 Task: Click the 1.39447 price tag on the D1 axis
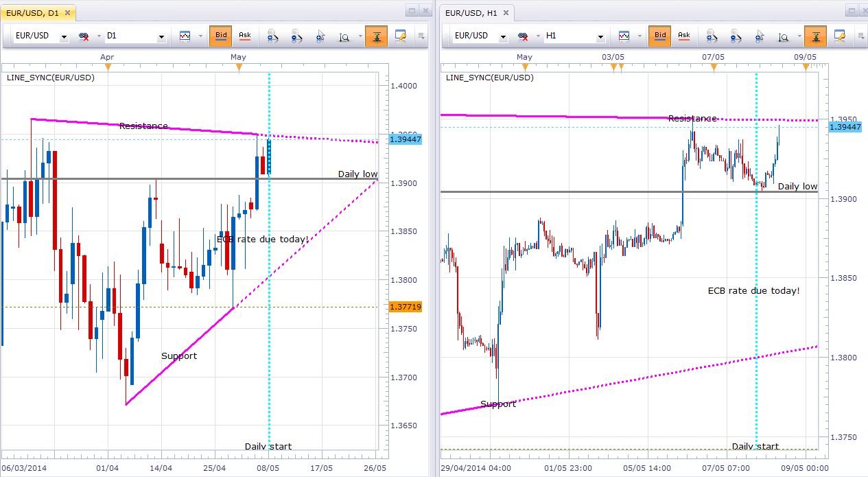[405, 139]
